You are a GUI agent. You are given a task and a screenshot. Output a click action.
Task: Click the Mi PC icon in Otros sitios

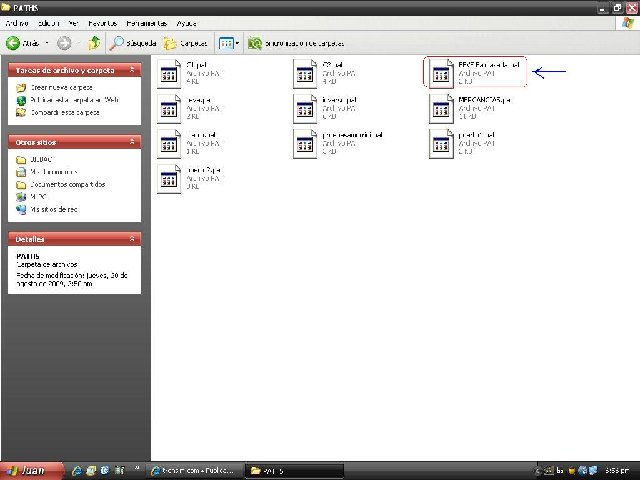click(x=22, y=197)
